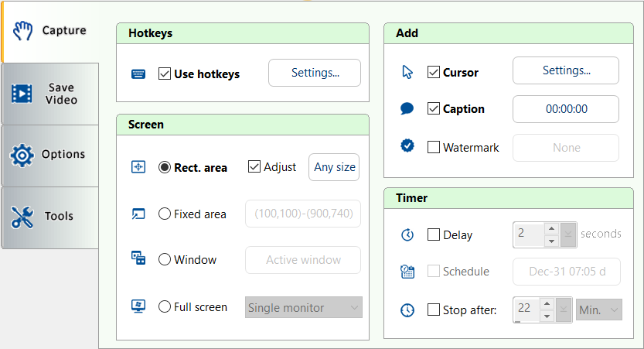Viewport: 644px width, 349px height.
Task: Open the delay seconds dropdown arrow
Action: point(569,234)
